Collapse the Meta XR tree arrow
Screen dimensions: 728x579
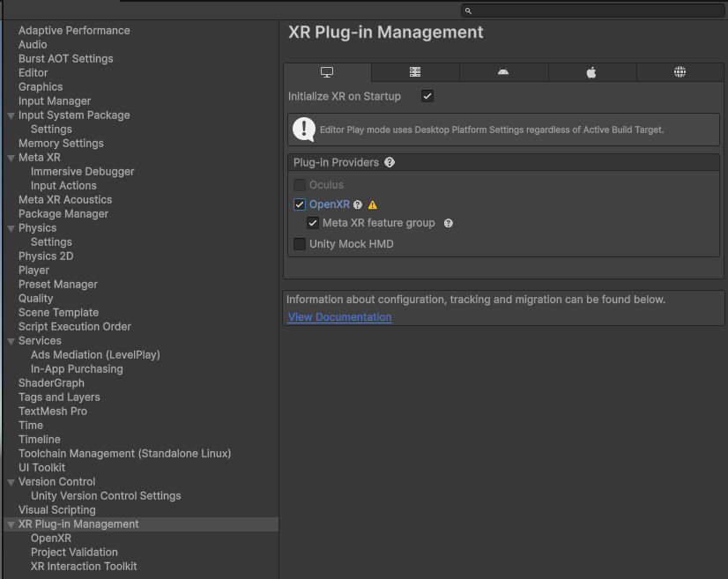click(x=11, y=158)
